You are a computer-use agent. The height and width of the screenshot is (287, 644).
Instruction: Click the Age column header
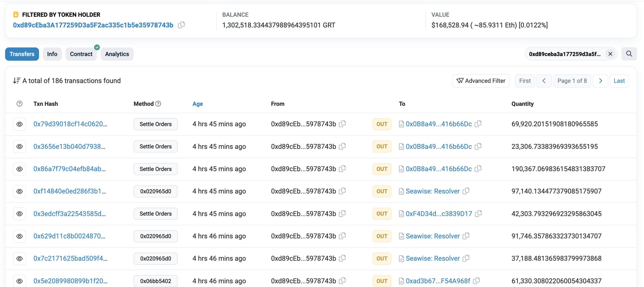click(197, 104)
